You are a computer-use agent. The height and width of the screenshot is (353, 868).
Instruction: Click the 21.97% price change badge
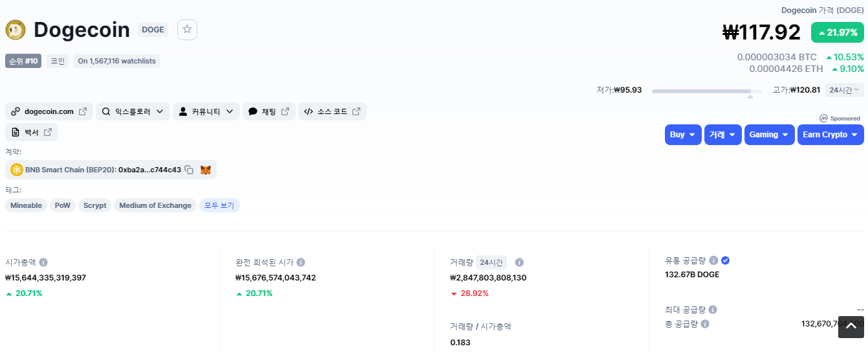[838, 32]
